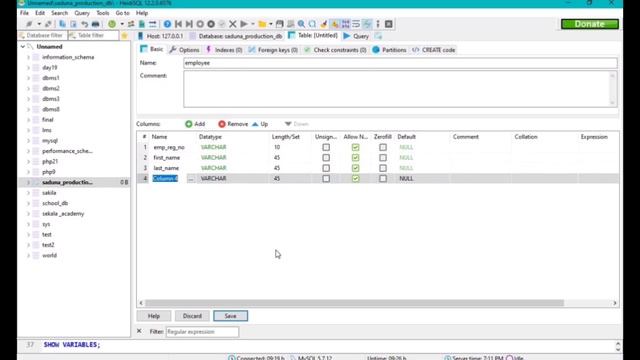Click the table Name input field
This screenshot has width=640, height=360.
[400, 63]
